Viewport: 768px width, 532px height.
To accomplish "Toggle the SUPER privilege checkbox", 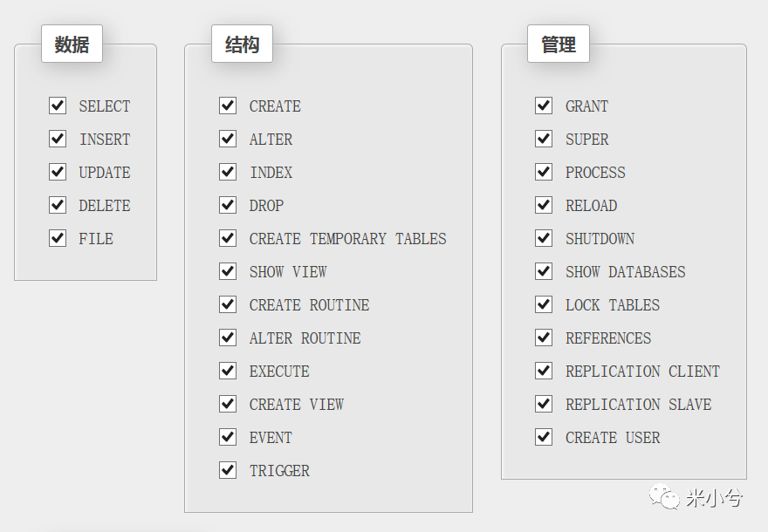I will tap(544, 139).
